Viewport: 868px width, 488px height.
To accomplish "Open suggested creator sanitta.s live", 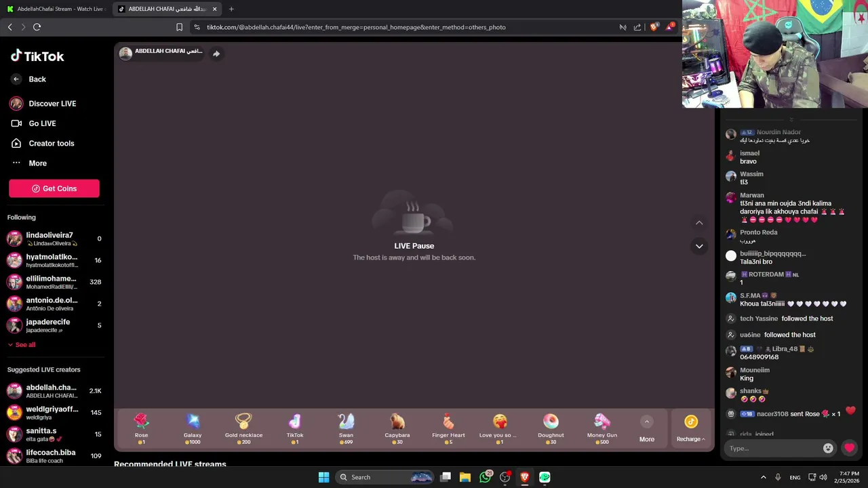I will [54, 434].
